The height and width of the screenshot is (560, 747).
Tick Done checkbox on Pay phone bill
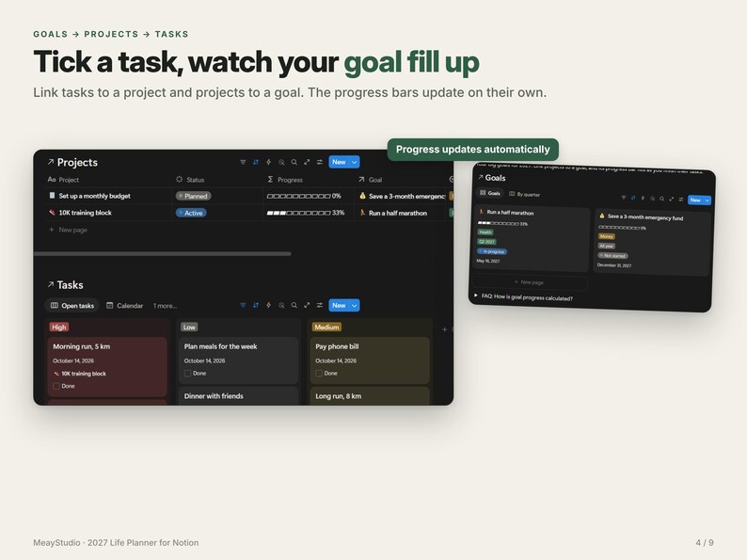click(319, 373)
